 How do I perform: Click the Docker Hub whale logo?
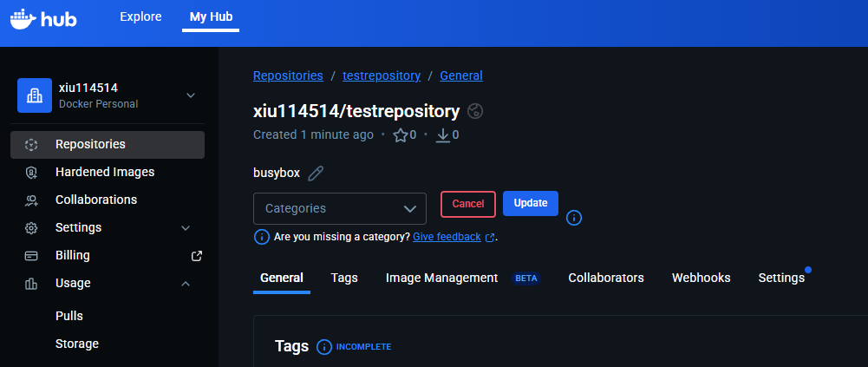tap(43, 19)
